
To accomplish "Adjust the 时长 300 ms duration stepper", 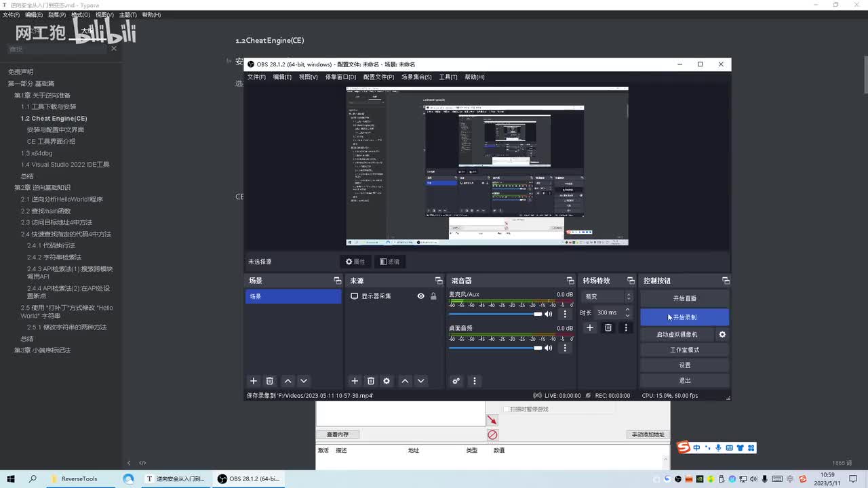I will [x=627, y=312].
